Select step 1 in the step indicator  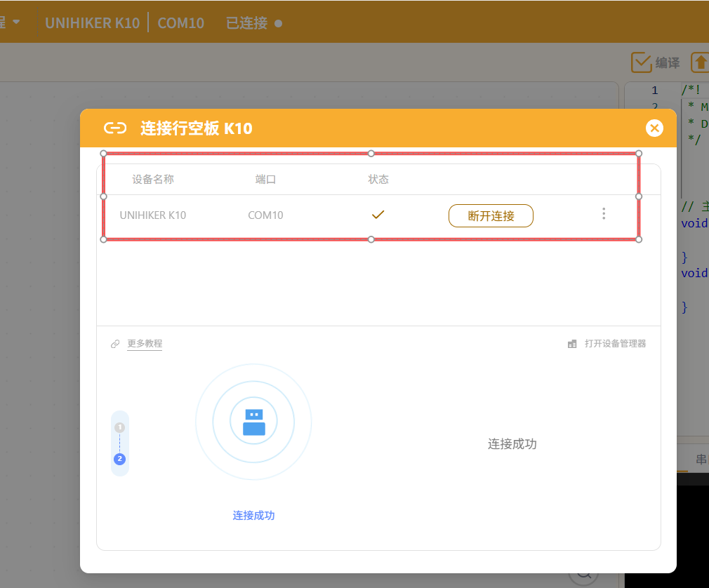pos(120,427)
